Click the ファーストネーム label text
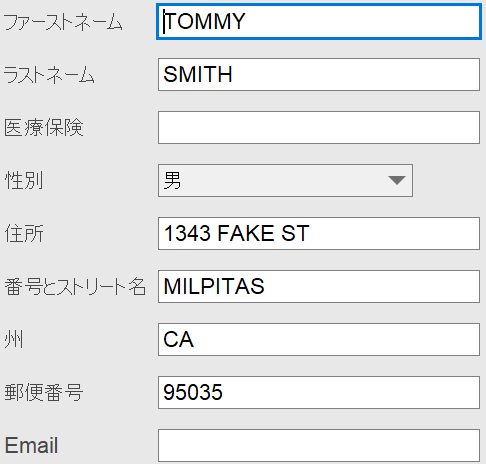This screenshot has width=486, height=464. coord(63,22)
